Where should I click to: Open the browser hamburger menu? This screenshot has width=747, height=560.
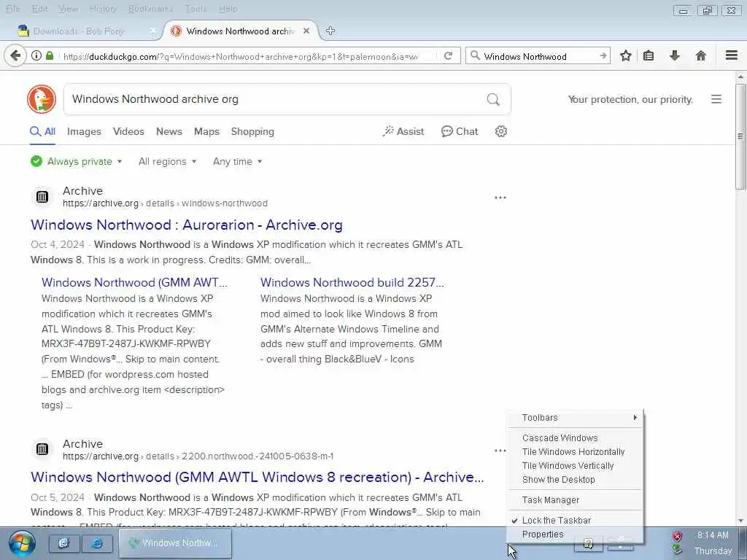tap(732, 55)
